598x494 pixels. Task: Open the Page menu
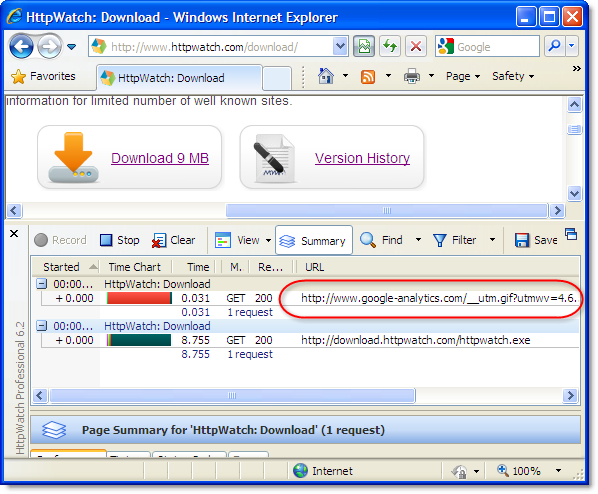pos(463,76)
